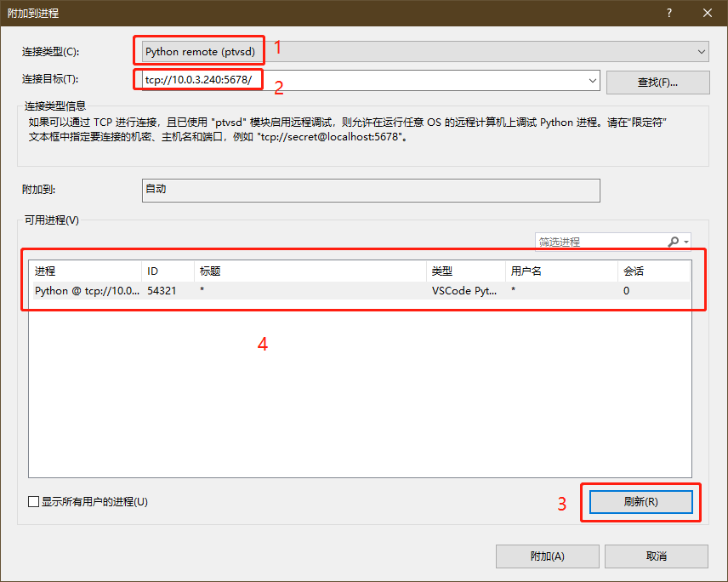Dismiss the dialog with 取消
This screenshot has height=582, width=728.
(656, 556)
